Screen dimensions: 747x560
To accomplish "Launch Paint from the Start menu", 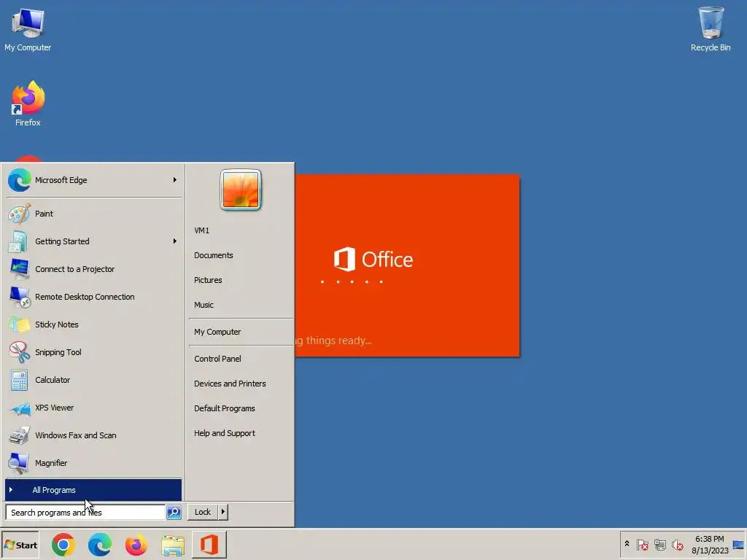I will coord(93,214).
